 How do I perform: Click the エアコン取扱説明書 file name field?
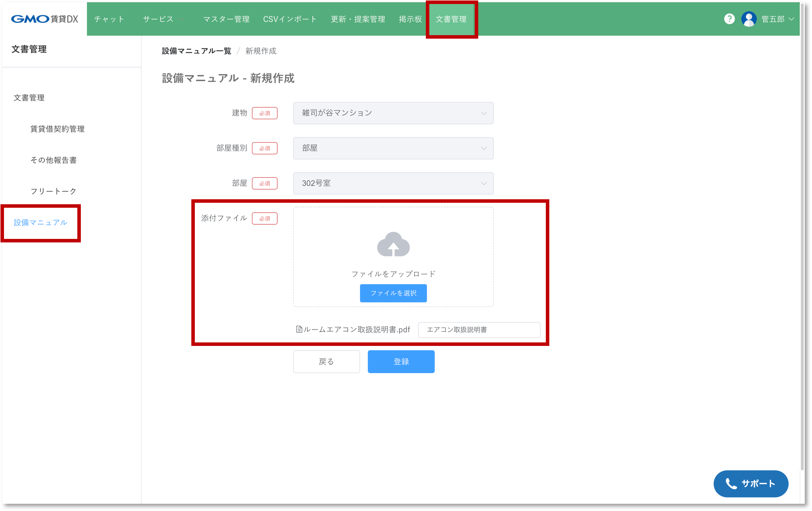pyautogui.click(x=478, y=329)
